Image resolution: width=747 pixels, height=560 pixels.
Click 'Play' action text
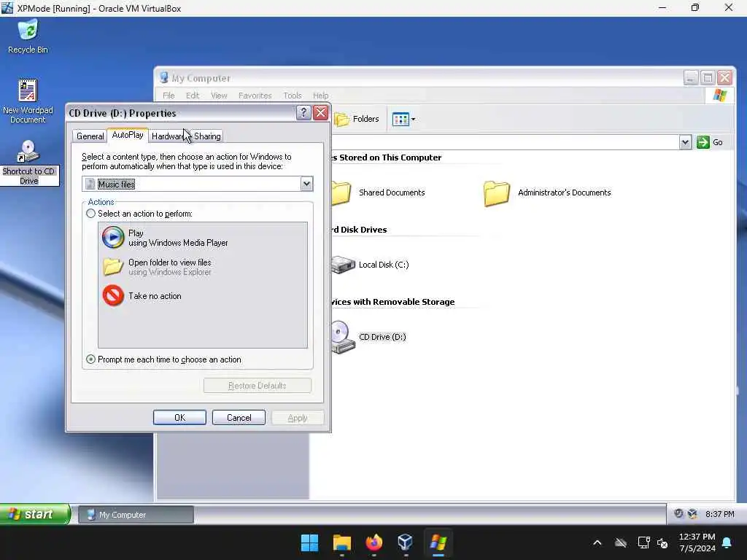click(x=136, y=233)
